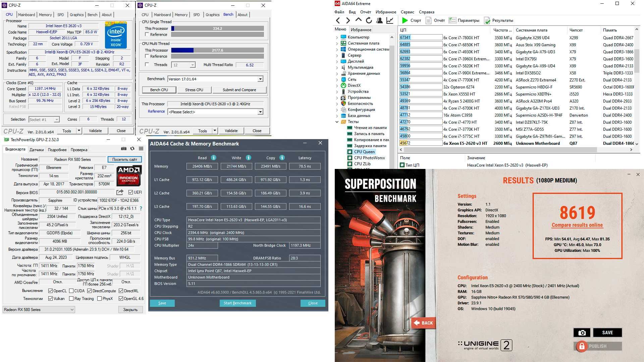Image resolution: width=644 pixels, height=362 pixels.
Task: Open Отчёт report icon in AIDA64 toolbar
Action: coord(428,20)
